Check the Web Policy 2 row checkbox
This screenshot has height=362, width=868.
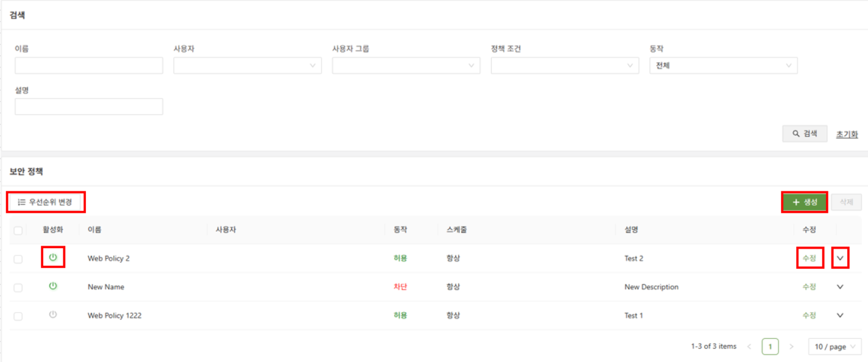18,259
